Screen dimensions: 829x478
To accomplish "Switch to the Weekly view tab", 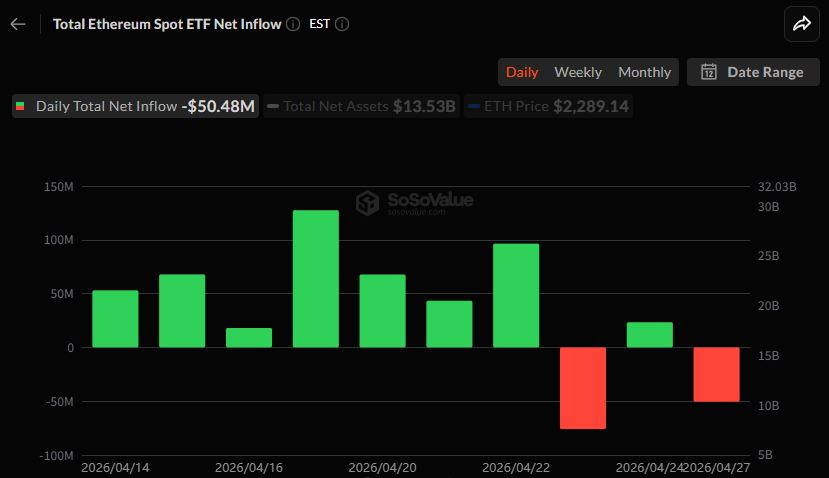I will click(578, 72).
